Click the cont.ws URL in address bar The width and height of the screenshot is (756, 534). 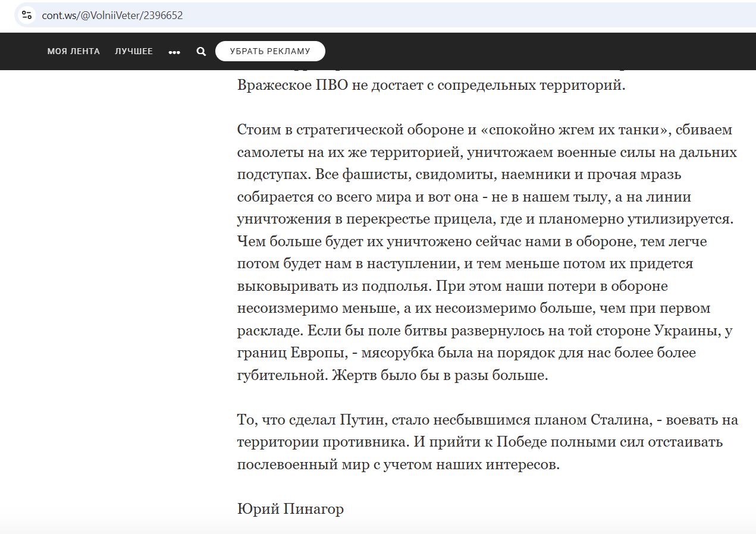click(x=112, y=15)
